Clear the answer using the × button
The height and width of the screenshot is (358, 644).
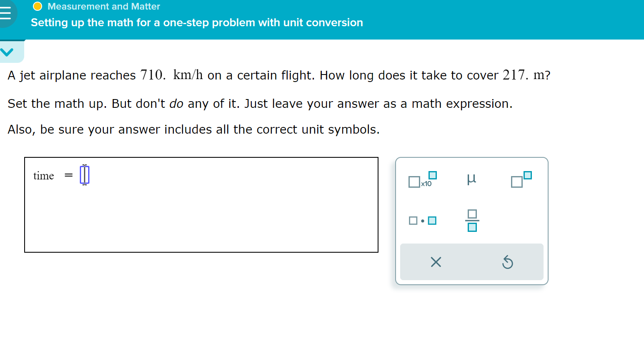click(435, 262)
